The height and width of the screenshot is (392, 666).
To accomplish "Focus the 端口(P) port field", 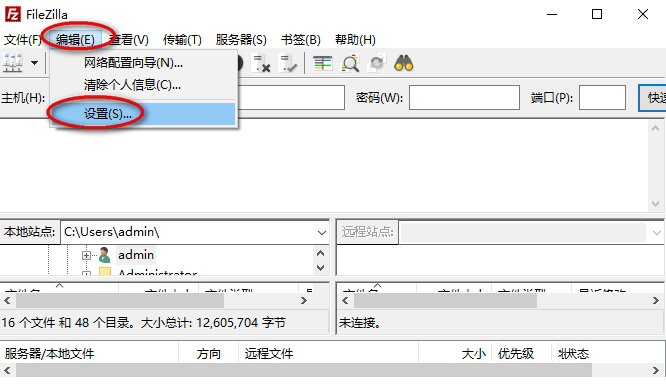I will [x=602, y=98].
